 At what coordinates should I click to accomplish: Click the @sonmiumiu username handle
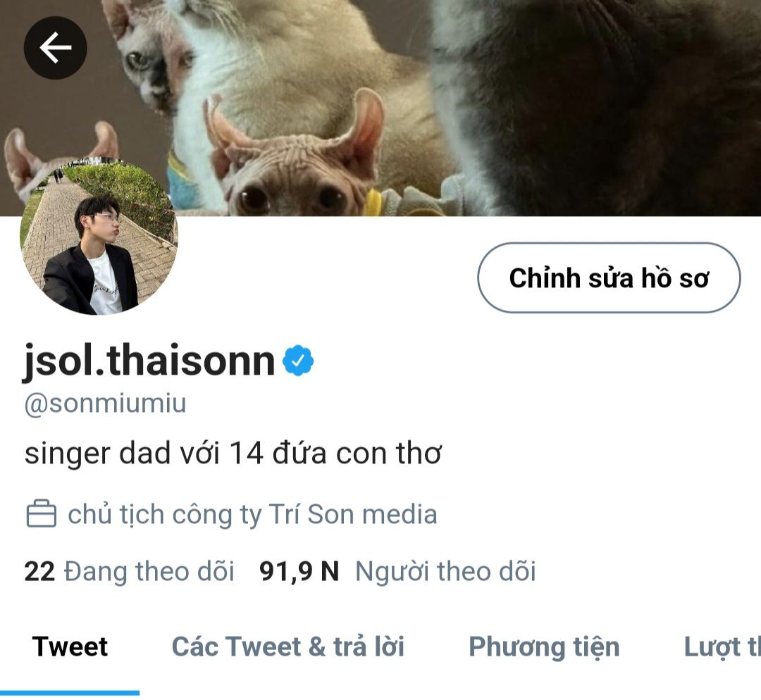pyautogui.click(x=105, y=404)
